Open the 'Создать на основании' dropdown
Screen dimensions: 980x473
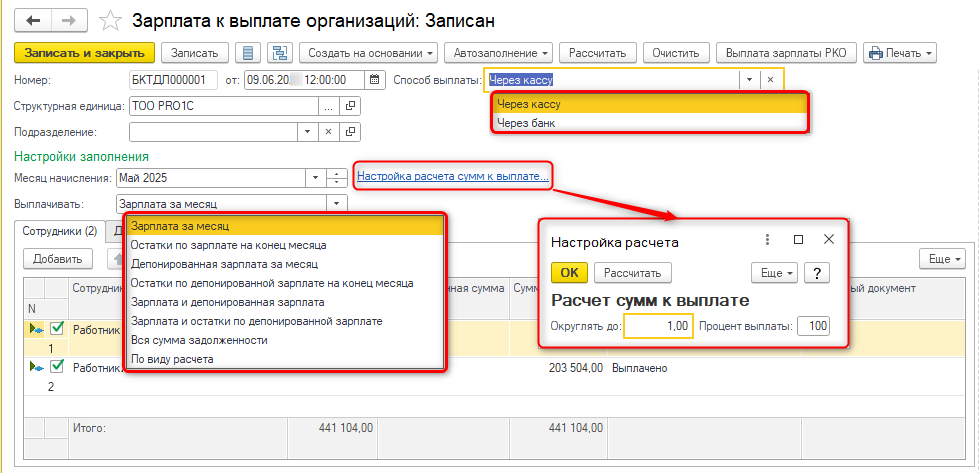(369, 52)
